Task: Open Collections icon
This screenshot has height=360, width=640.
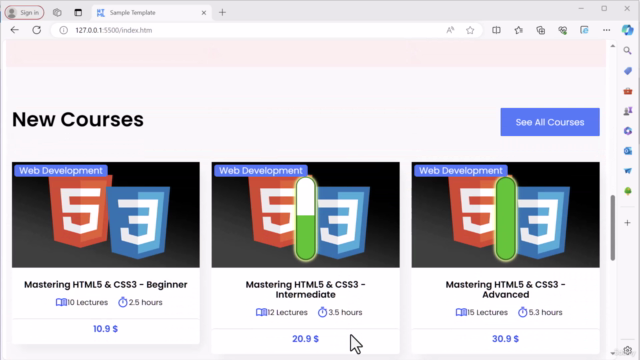Action: tap(540, 30)
